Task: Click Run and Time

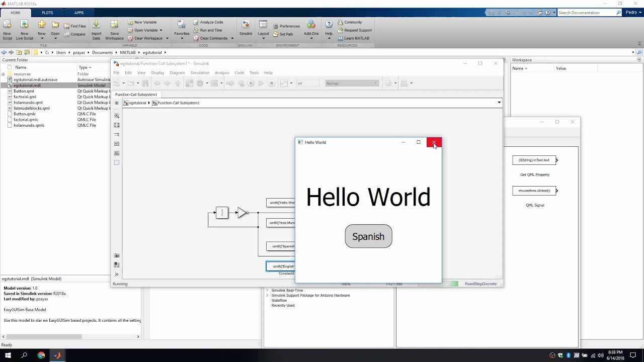Action: [x=208, y=30]
